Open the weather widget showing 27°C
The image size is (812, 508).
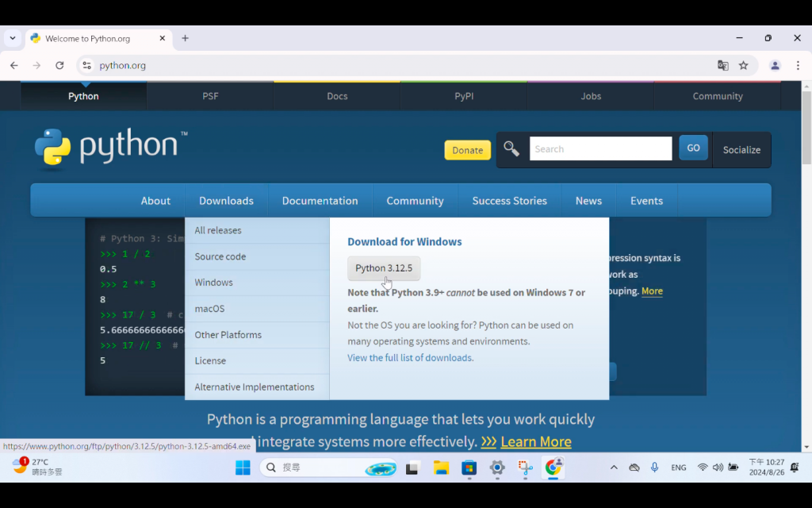pos(37,467)
